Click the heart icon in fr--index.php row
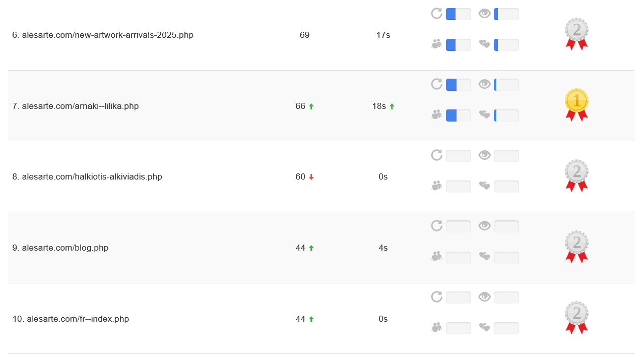 [x=484, y=328]
